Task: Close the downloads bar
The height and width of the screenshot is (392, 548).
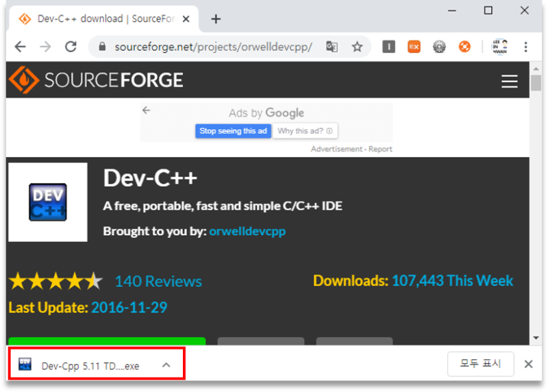Action: [x=528, y=364]
